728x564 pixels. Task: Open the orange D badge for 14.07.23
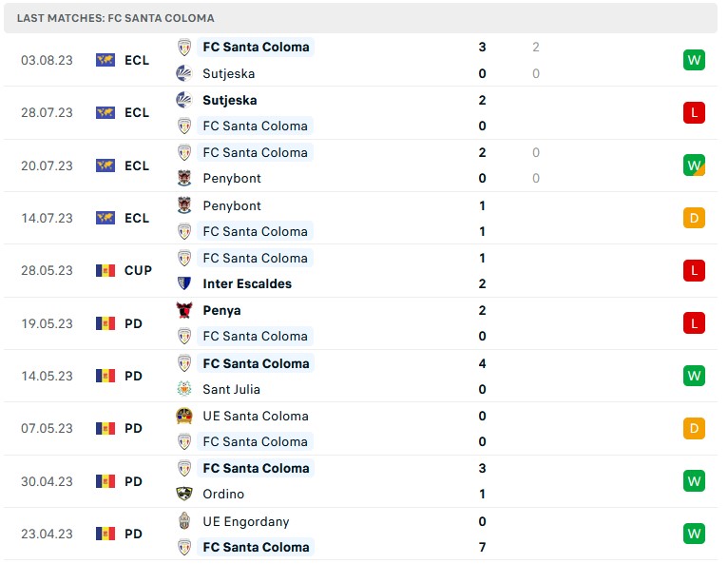694,218
